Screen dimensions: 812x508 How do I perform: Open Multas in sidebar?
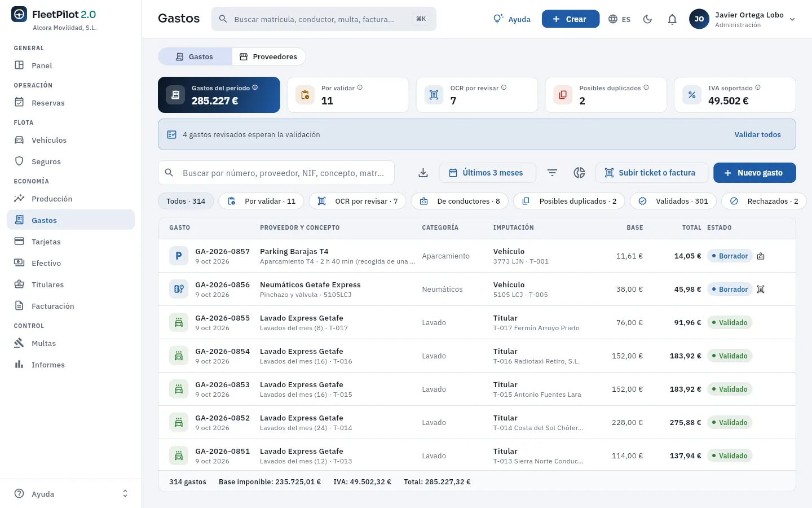(70, 343)
